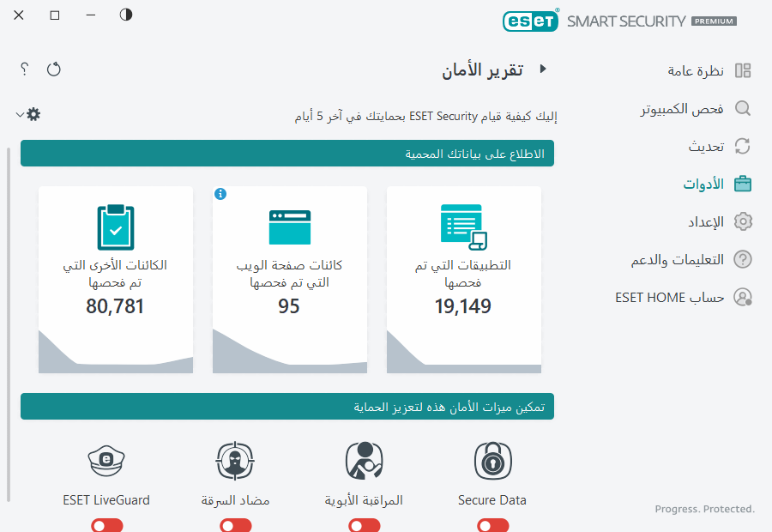Viewport: 772px width, 532px height.
Task: Turn on the Anti-Theft switch
Action: 235,525
